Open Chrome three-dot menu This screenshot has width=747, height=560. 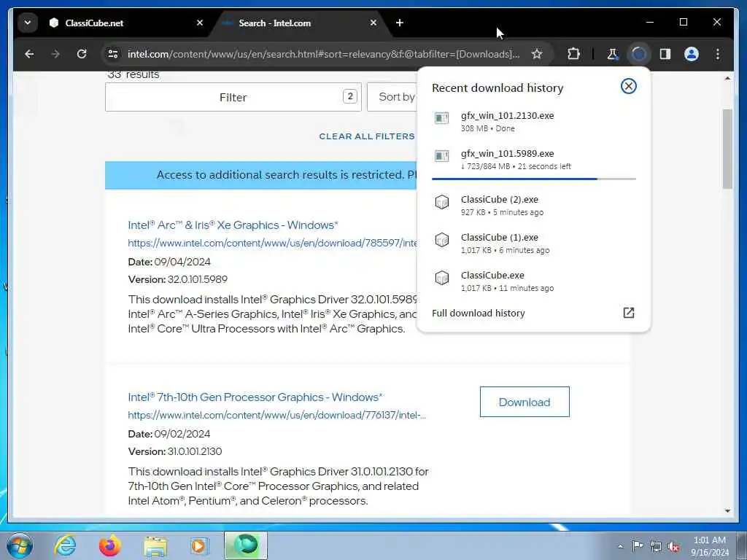[718, 54]
